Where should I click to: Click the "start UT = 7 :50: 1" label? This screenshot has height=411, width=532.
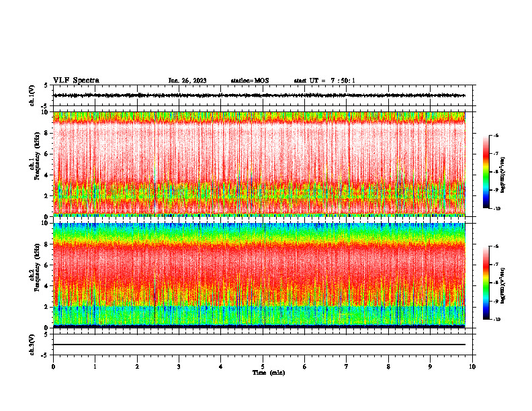324,81
